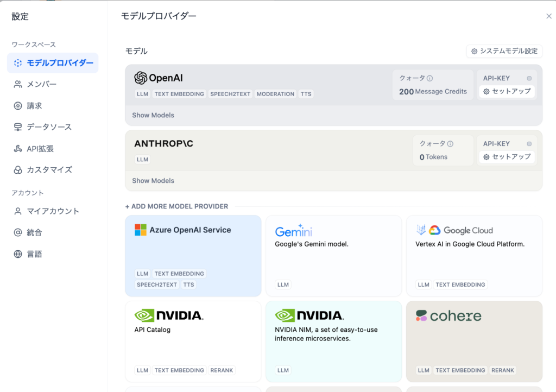Click the Cohere RERANK tag
The image size is (556, 392).
(x=502, y=370)
